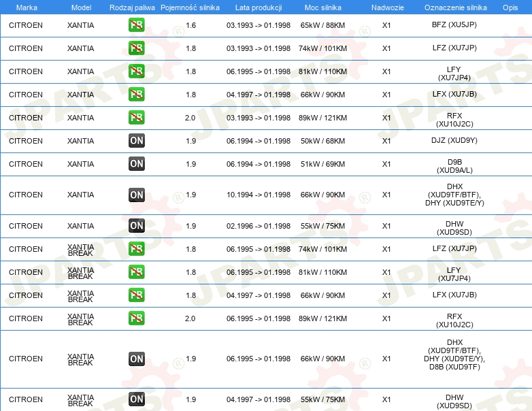
Task: Click power value 51kW / 69KM
Action: pos(322,164)
